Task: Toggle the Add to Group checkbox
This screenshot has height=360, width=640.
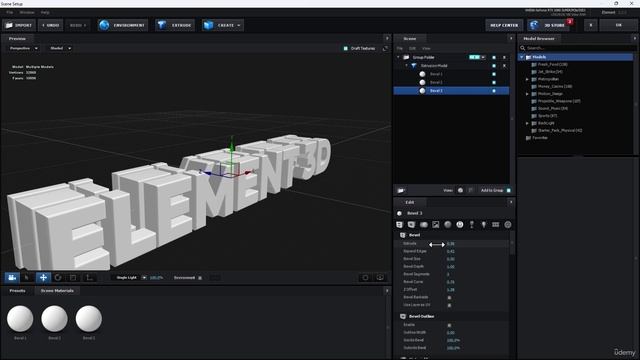Action: (x=509, y=190)
